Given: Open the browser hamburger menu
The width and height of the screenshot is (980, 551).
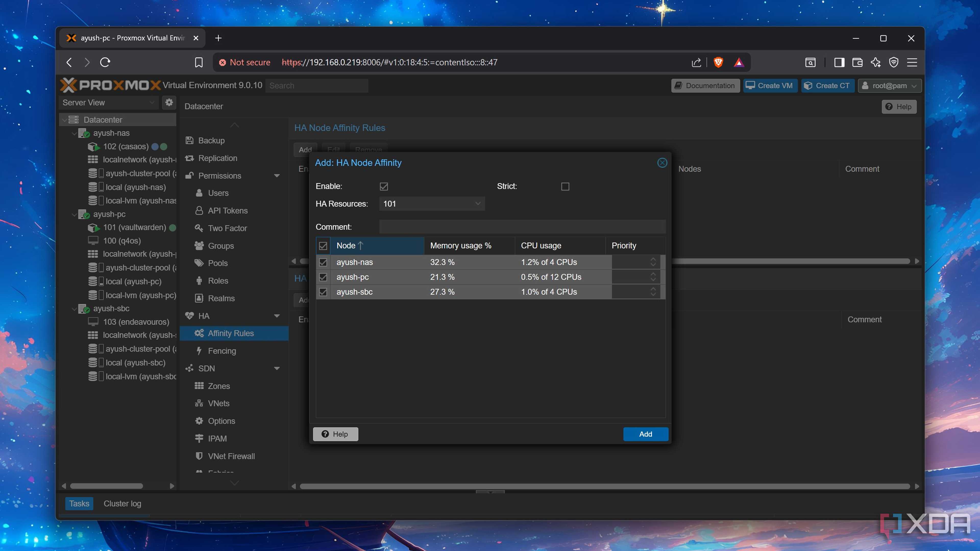Looking at the screenshot, I should (x=912, y=62).
